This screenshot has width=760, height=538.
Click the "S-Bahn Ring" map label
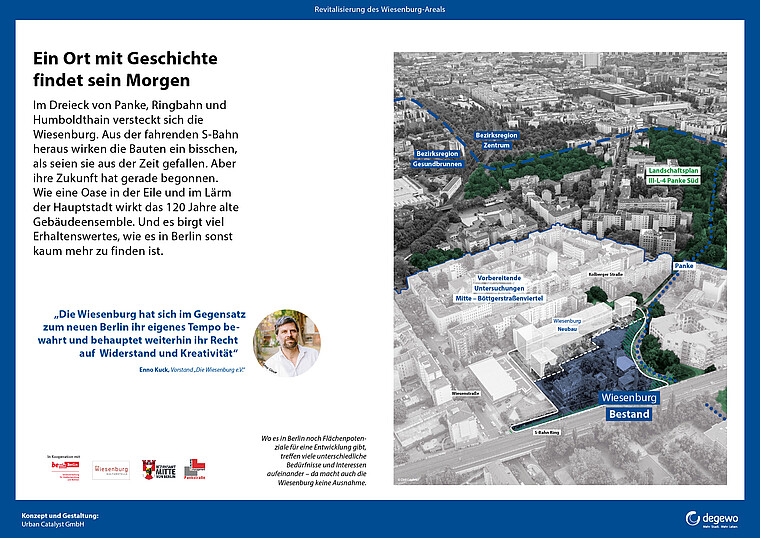coord(547,432)
